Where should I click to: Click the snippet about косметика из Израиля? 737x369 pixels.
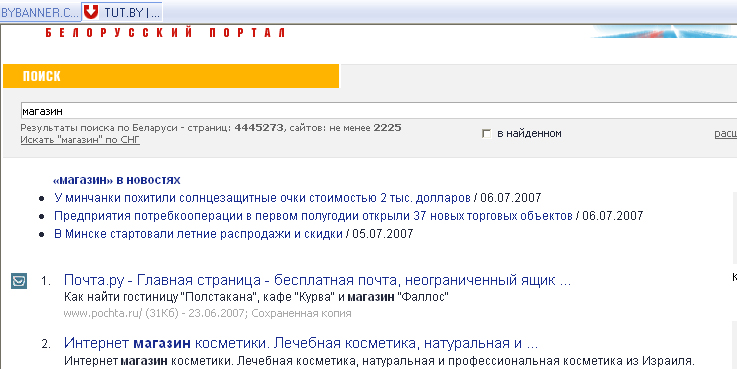tap(379, 361)
